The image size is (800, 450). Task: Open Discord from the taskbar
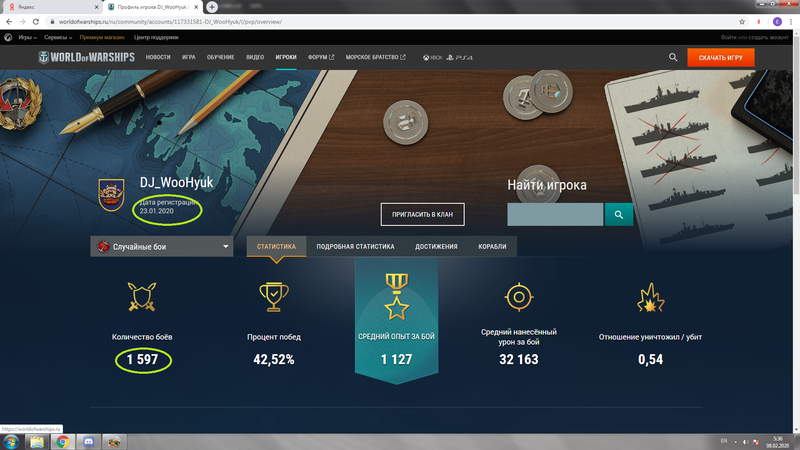tap(89, 442)
